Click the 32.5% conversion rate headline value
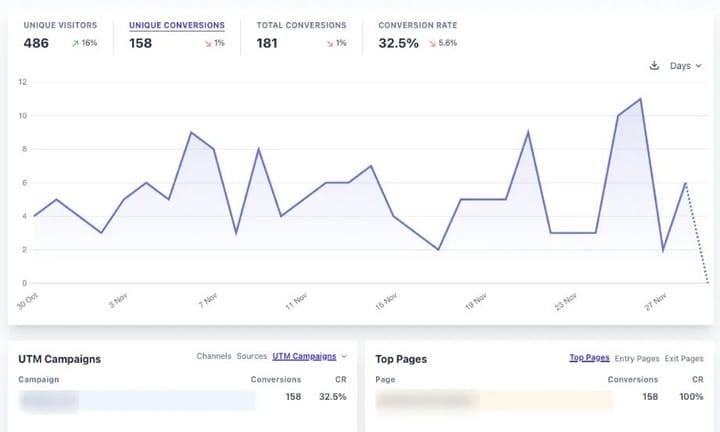 (x=398, y=43)
